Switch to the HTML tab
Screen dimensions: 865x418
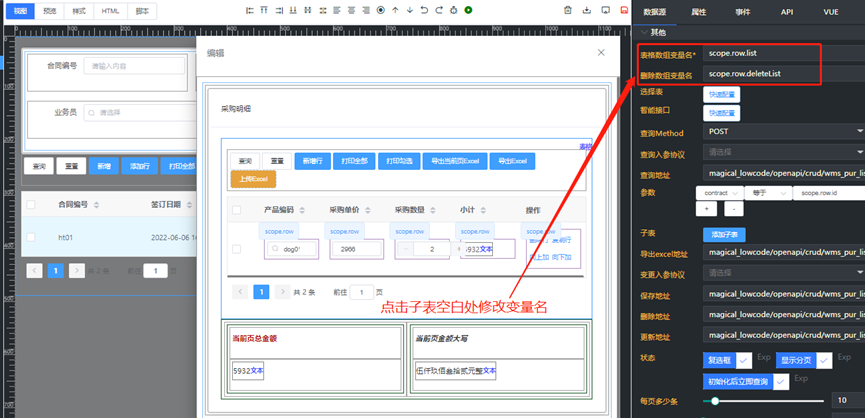click(x=110, y=11)
